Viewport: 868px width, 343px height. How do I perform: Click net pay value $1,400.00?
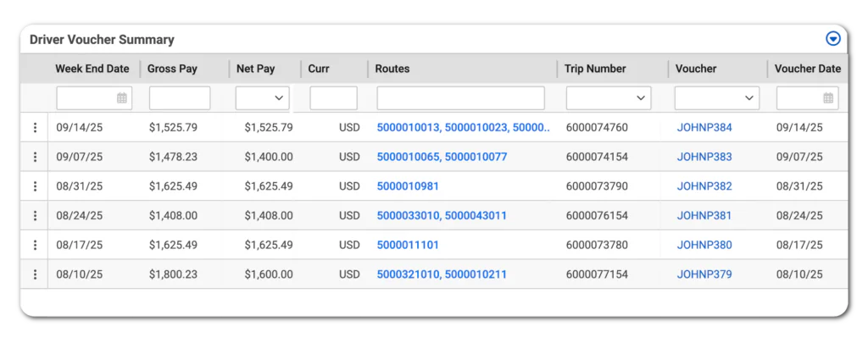(x=269, y=158)
